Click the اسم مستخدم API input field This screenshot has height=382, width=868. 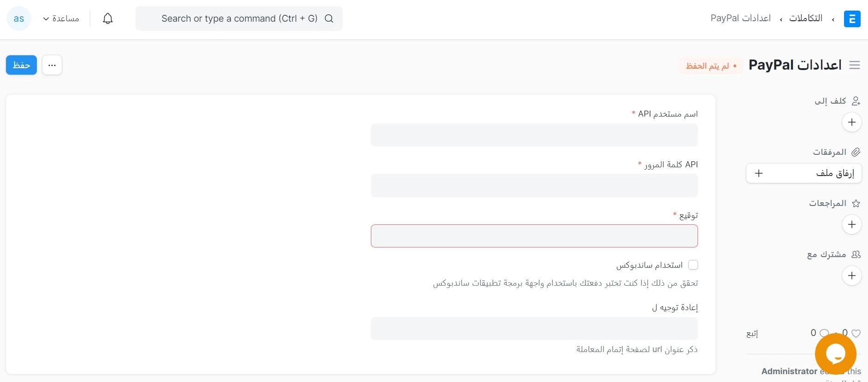[x=534, y=135]
